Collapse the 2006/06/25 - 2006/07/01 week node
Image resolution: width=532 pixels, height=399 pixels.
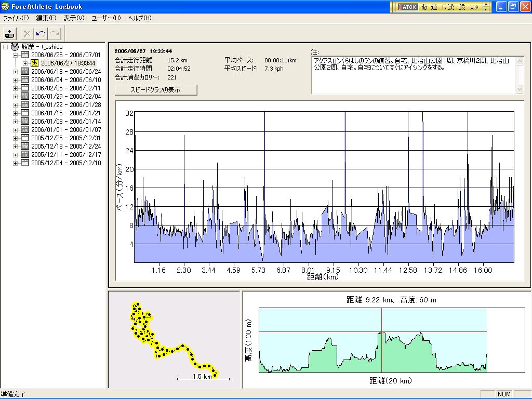pyautogui.click(x=15, y=55)
